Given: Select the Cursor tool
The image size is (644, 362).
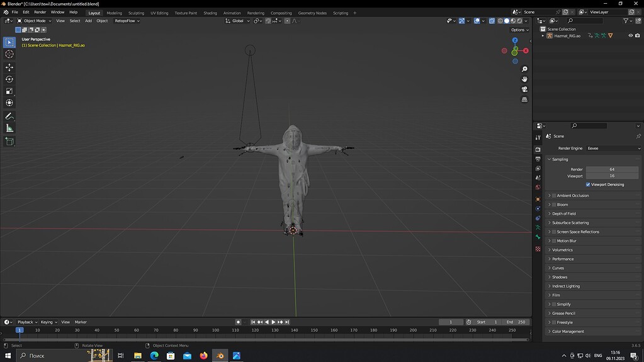Looking at the screenshot, I should [x=9, y=54].
